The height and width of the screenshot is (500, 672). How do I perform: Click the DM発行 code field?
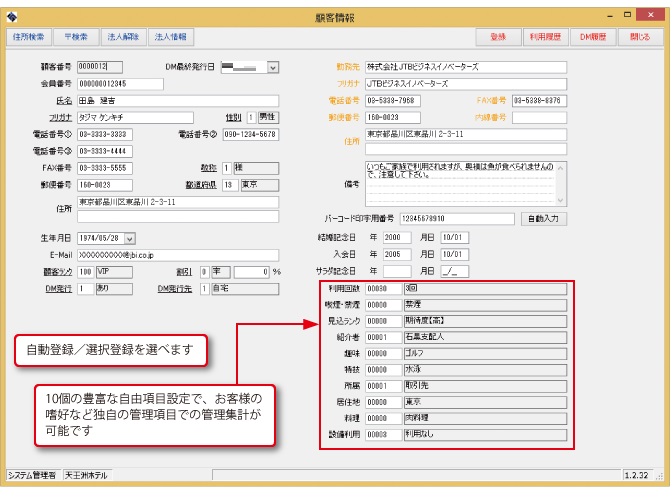point(86,289)
